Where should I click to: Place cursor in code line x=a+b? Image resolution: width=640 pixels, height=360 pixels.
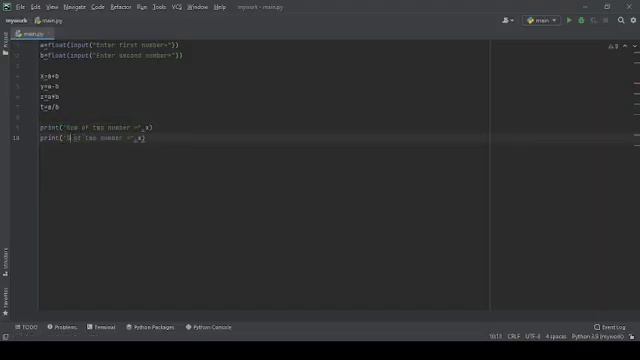tap(49, 76)
